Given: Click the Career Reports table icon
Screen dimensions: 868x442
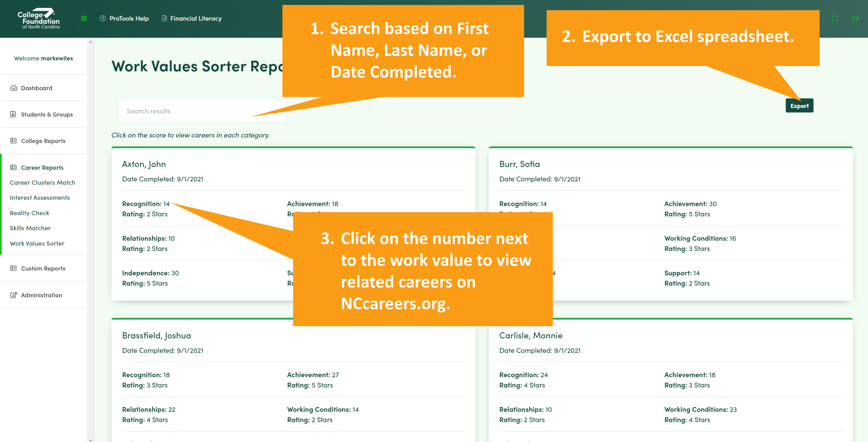Looking at the screenshot, I should 13,167.
